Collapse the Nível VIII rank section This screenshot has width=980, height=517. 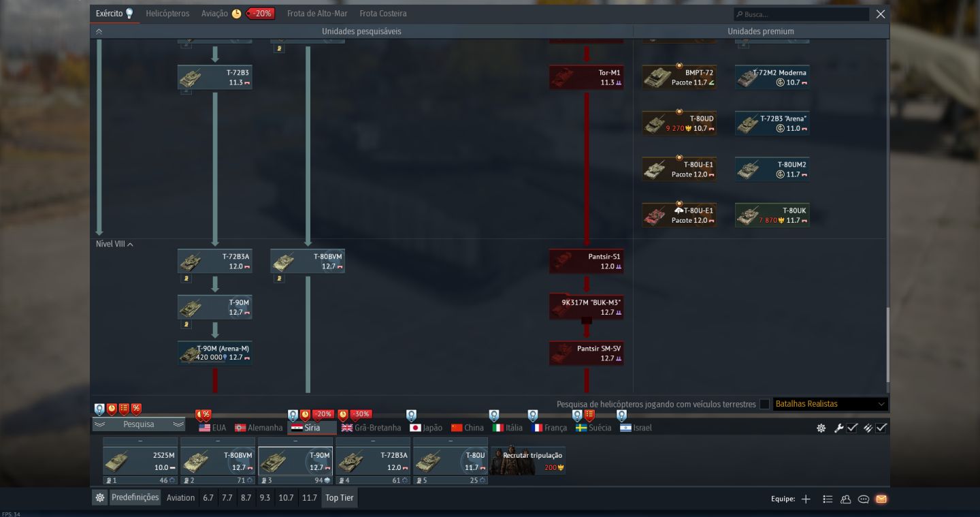pos(114,244)
